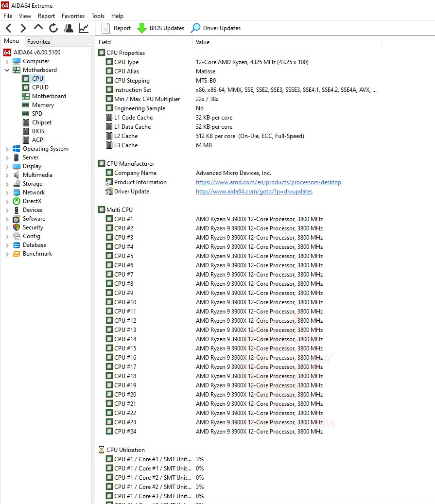Click the Field column header
The height and width of the screenshot is (504, 435).
[144, 42]
